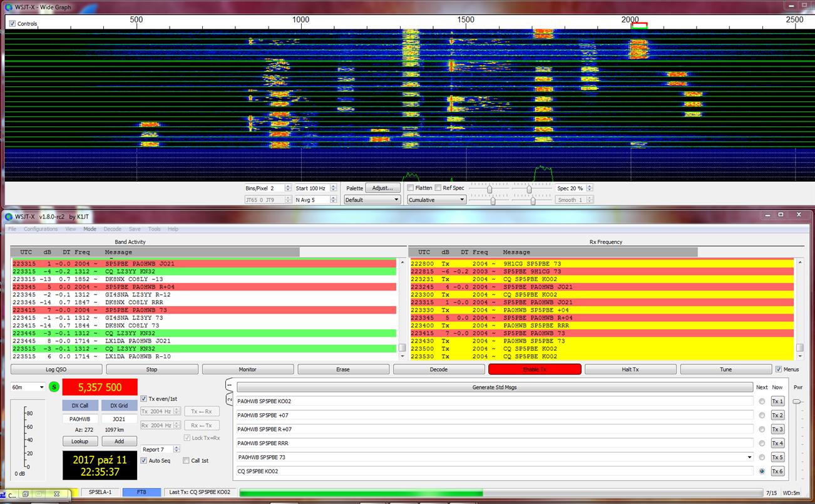Click the red Enable Tx button

[535, 369]
